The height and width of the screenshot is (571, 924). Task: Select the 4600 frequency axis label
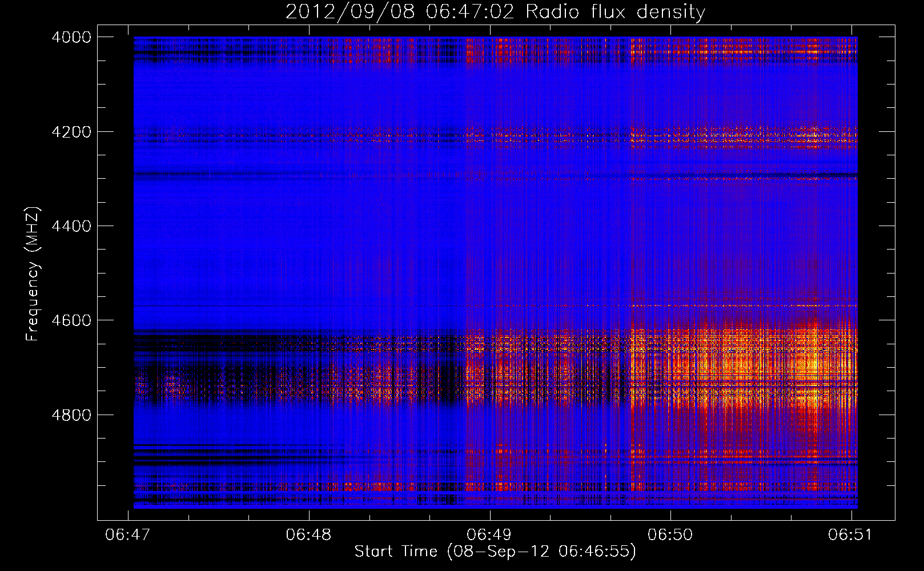[71, 320]
